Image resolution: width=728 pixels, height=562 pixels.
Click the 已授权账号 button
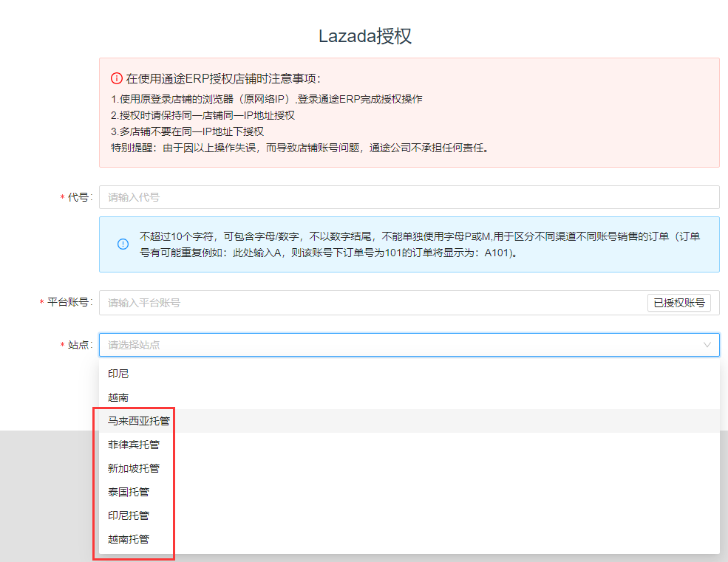click(678, 303)
